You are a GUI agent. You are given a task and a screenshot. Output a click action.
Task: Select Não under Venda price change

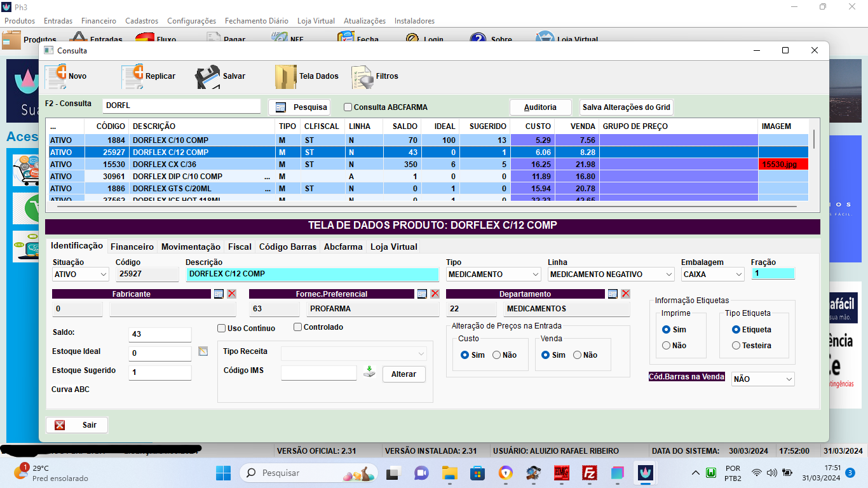578,355
